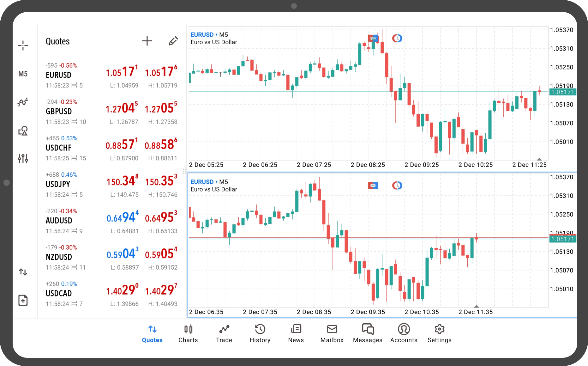Open the History tab
The height and width of the screenshot is (366, 588).
click(x=260, y=334)
